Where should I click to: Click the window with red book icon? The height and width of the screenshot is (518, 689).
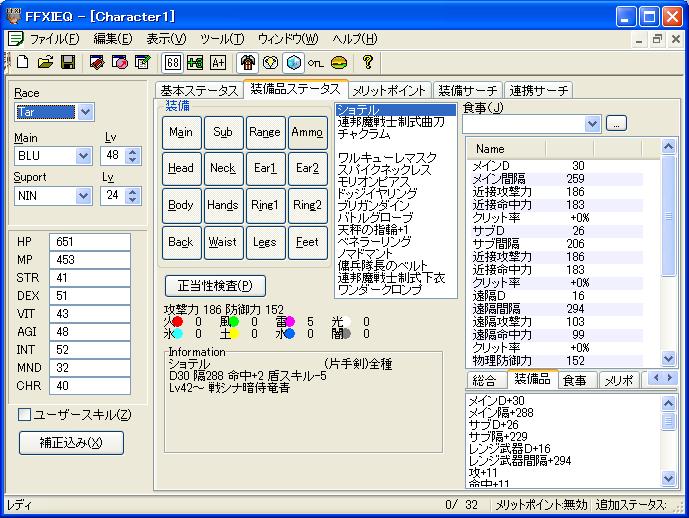(x=97, y=62)
